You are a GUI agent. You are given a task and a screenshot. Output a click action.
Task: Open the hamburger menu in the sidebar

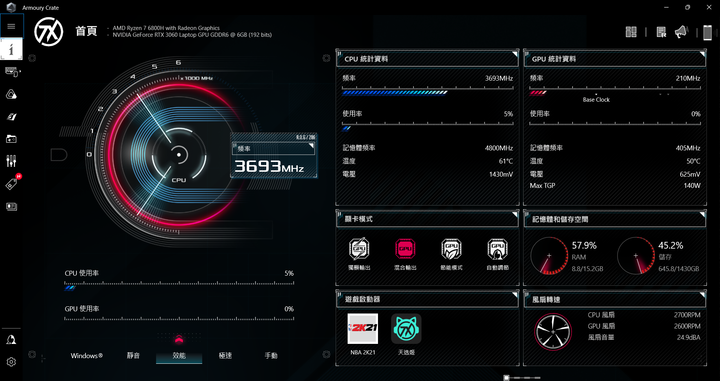[11, 26]
